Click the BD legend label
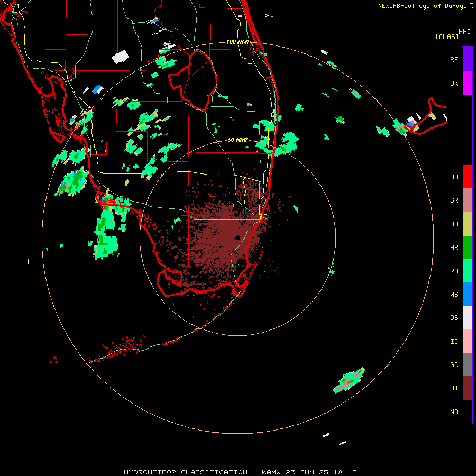Image resolution: width=476 pixels, height=476 pixels. point(454,224)
